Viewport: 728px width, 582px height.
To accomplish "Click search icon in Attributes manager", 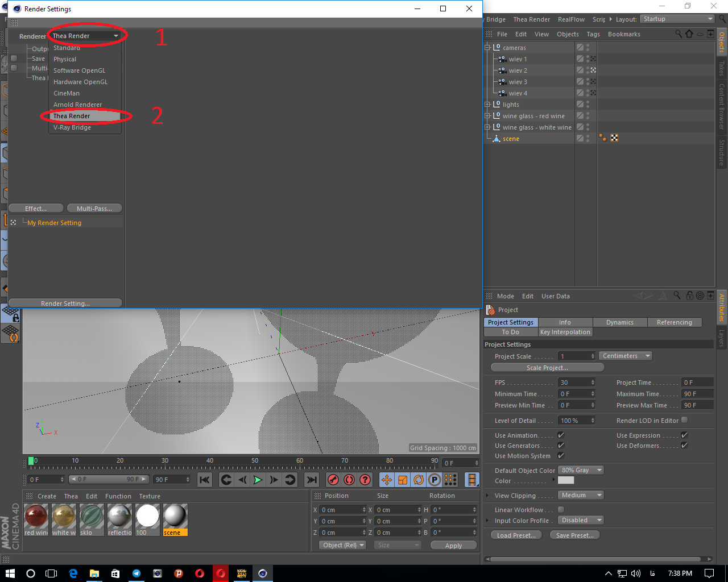I will coord(677,296).
